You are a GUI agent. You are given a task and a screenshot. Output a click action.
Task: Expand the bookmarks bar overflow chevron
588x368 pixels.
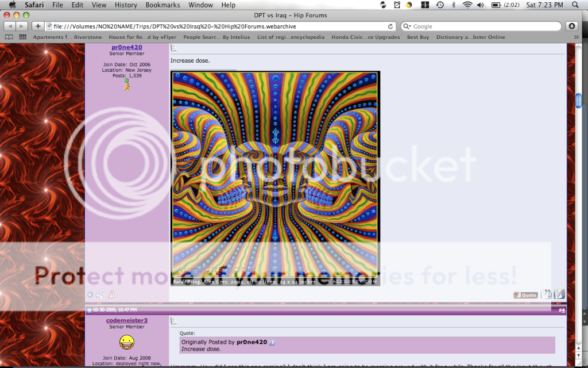coord(577,37)
